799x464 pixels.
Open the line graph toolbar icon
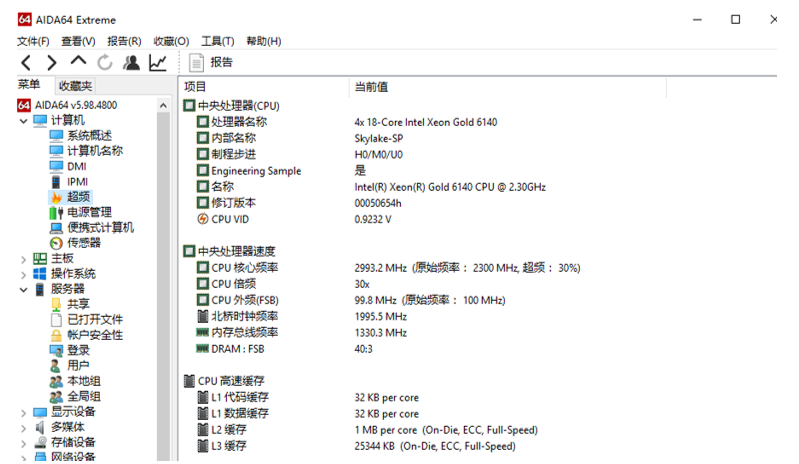point(158,63)
